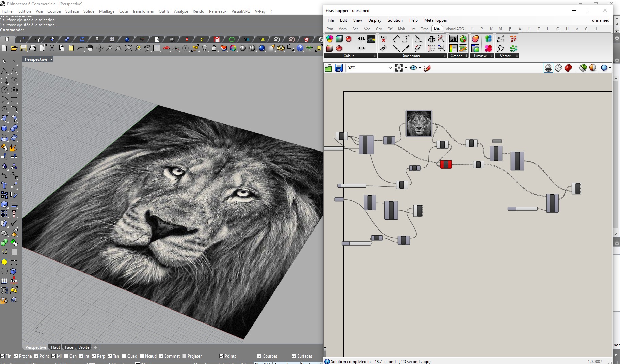Screen dimensions: 620x364
Task: Select the Pan hand tool
Action: pyautogui.click(x=90, y=48)
